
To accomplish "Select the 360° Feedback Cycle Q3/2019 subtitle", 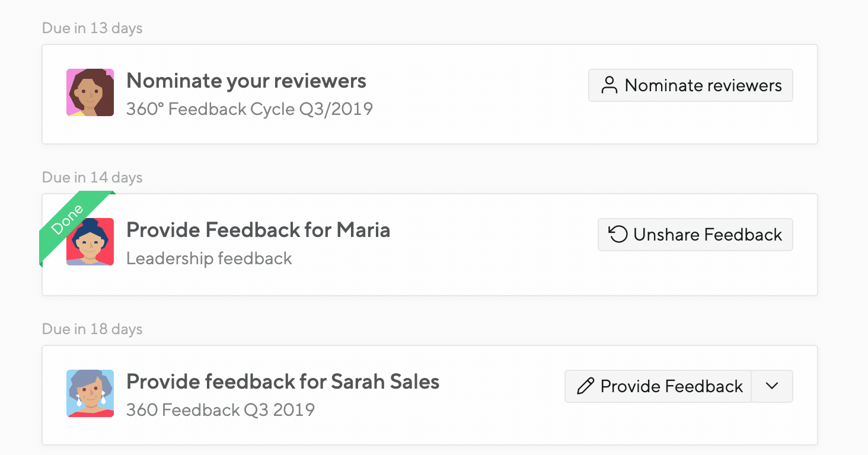I will coord(250,109).
